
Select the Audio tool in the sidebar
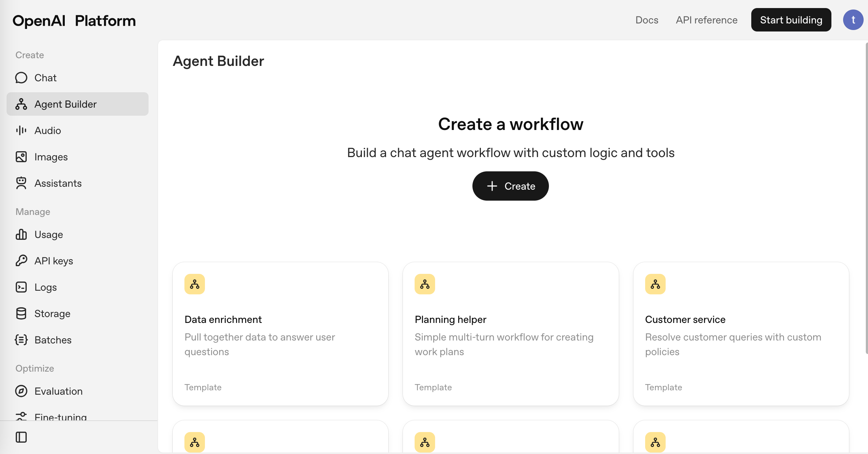coord(21,130)
